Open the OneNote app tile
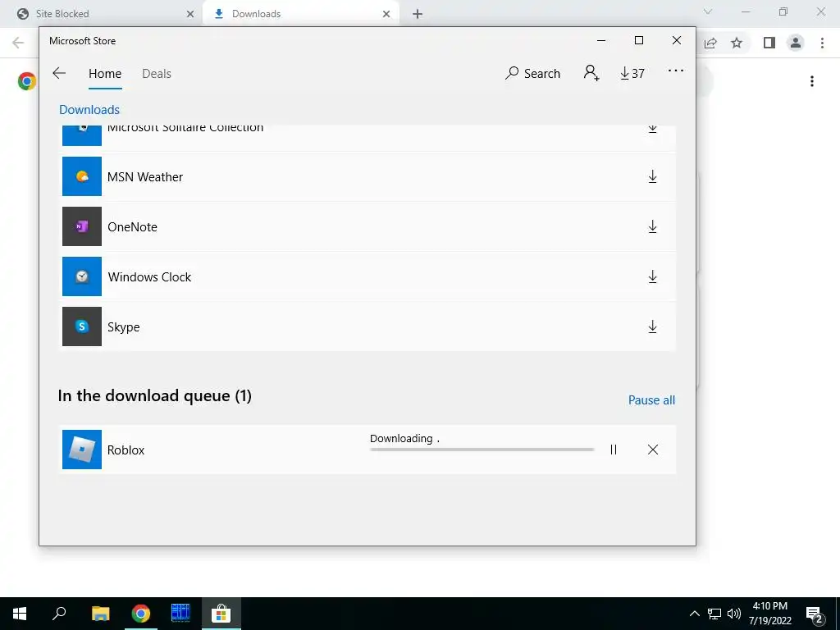The image size is (840, 630). (x=82, y=226)
